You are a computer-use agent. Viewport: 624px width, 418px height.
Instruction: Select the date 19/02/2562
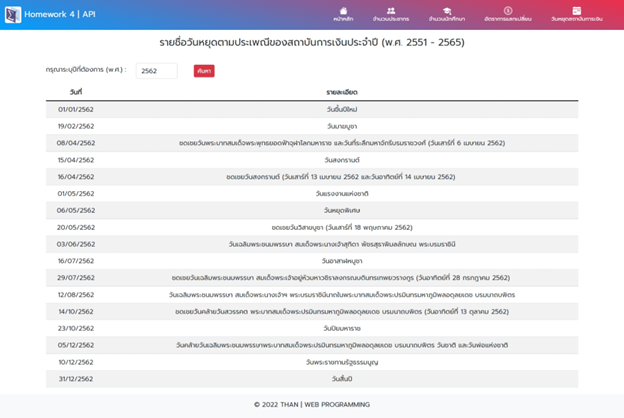point(76,126)
